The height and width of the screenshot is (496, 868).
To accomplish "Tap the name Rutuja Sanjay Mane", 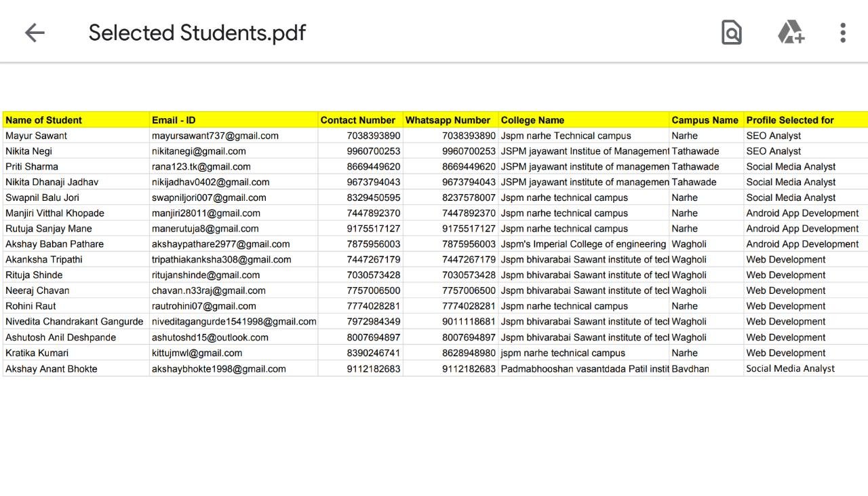I will pyautogui.click(x=48, y=229).
